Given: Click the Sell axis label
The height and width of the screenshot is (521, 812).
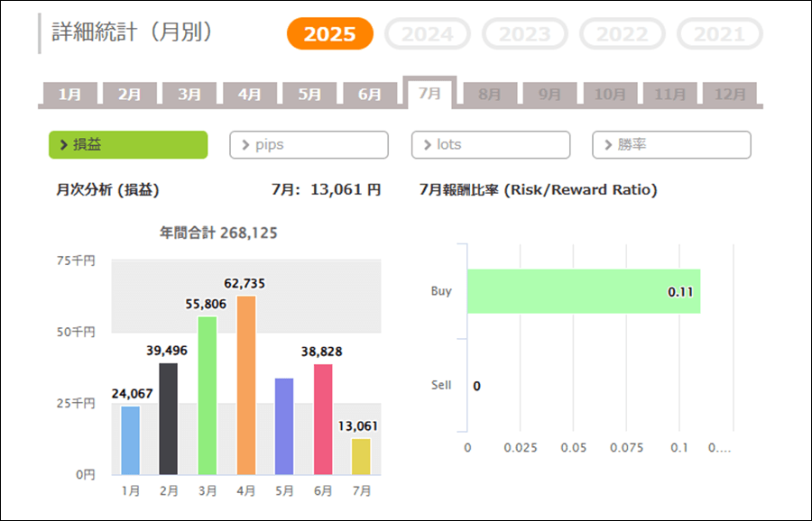Looking at the screenshot, I should pos(441,386).
